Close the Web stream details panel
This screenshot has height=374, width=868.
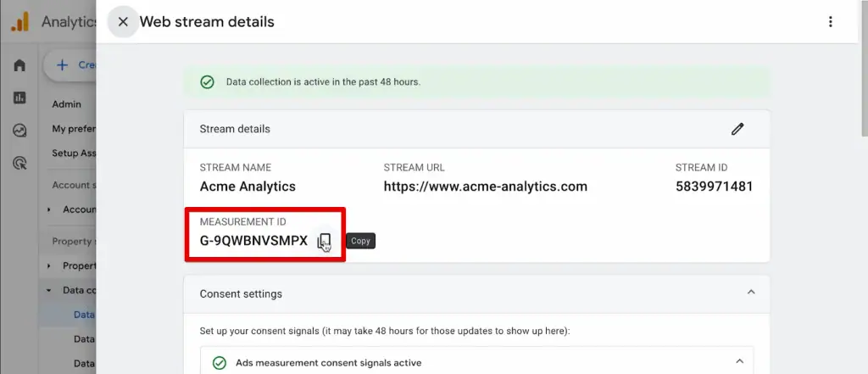pyautogui.click(x=123, y=22)
